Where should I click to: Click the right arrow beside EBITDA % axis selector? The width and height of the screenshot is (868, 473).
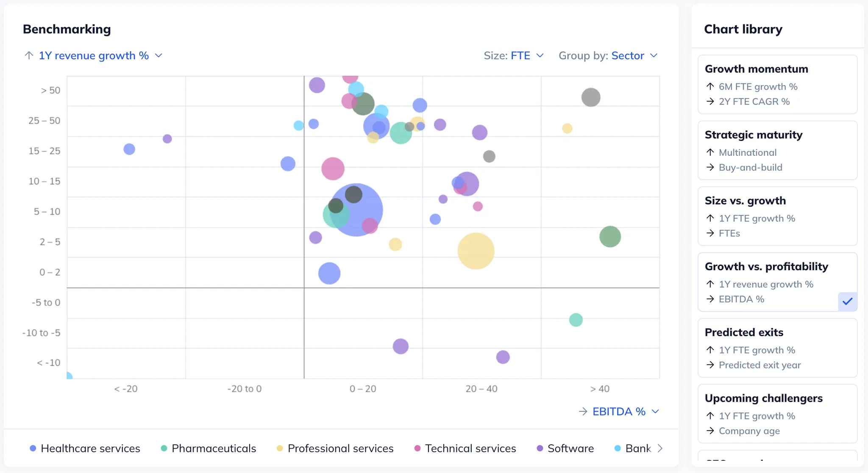(x=583, y=411)
